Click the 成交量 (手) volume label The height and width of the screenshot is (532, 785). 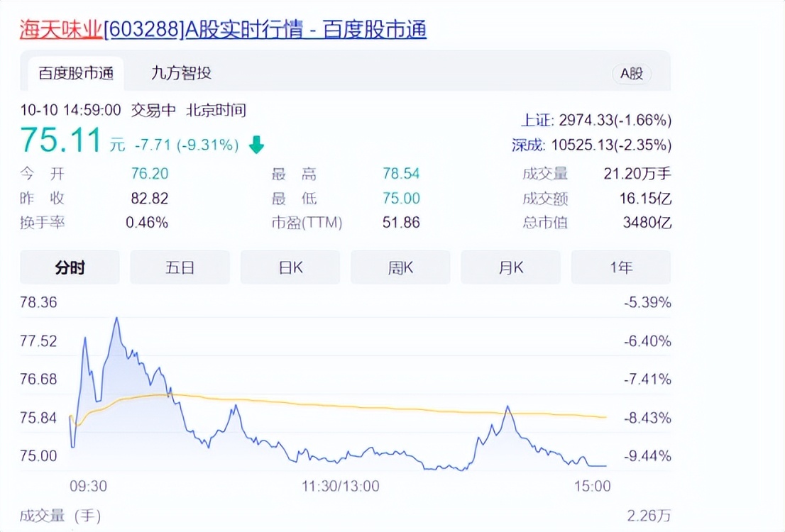point(60,516)
